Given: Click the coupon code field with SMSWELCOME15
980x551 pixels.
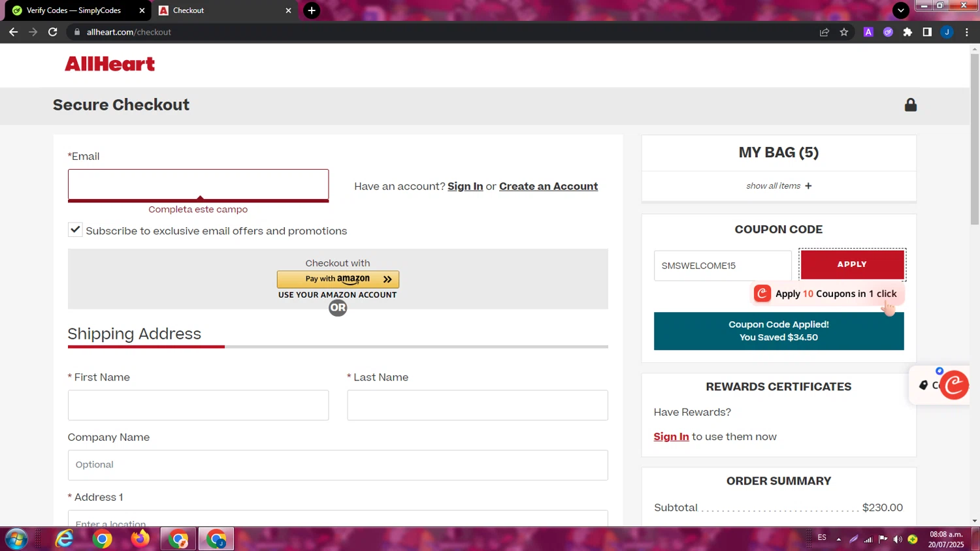Looking at the screenshot, I should [x=723, y=266].
